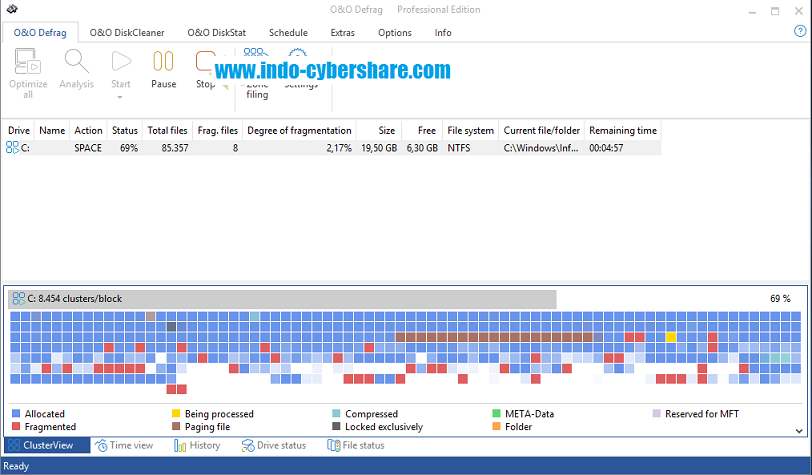Viewport: 812px width, 475px height.
Task: Click the app logo in title bar
Action: (x=12, y=9)
